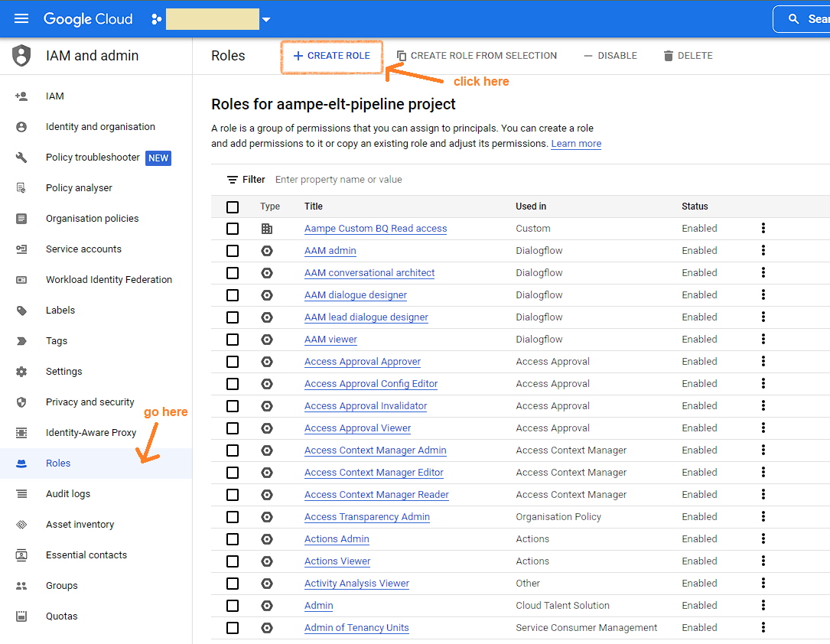
Task: Check the Admin of Tenancy Units checkbox
Action: point(233,628)
